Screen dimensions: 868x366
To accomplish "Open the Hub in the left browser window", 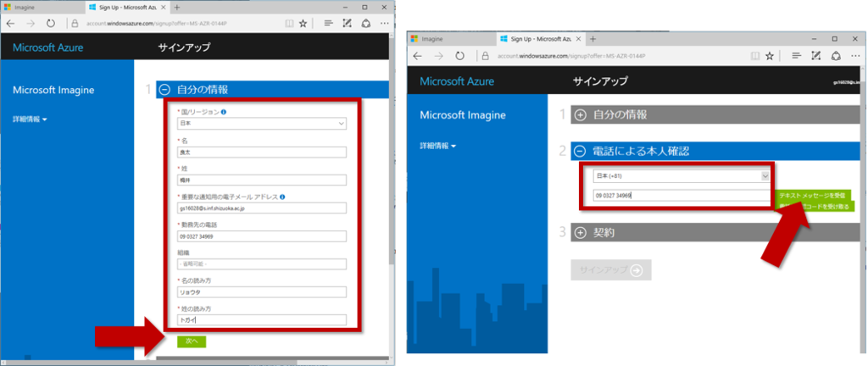I will tap(328, 24).
